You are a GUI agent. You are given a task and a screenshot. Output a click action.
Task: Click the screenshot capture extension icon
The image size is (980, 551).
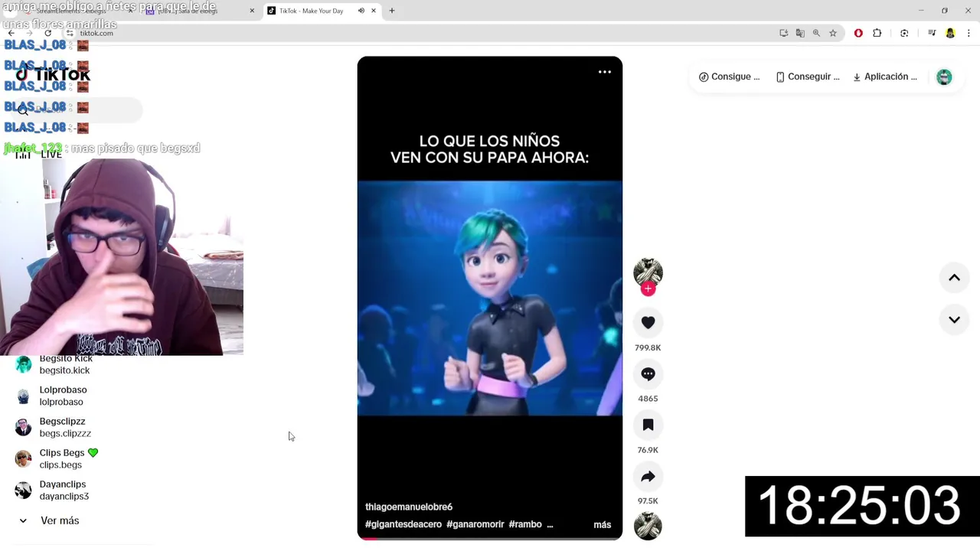point(904,33)
